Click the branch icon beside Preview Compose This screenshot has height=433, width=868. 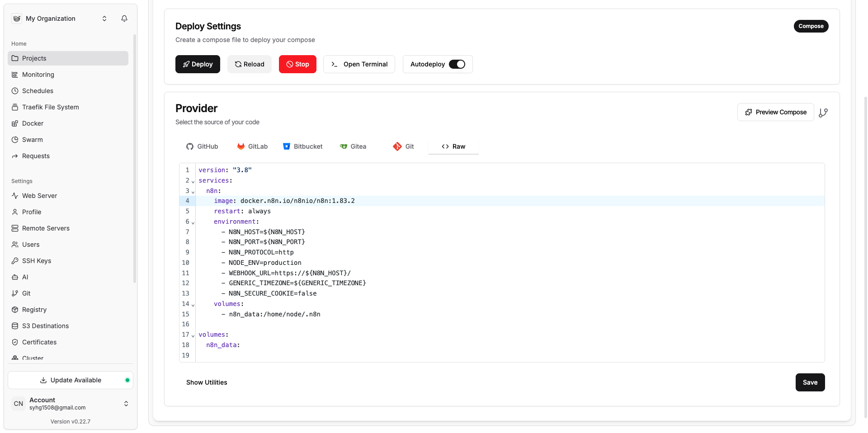pyautogui.click(x=823, y=113)
